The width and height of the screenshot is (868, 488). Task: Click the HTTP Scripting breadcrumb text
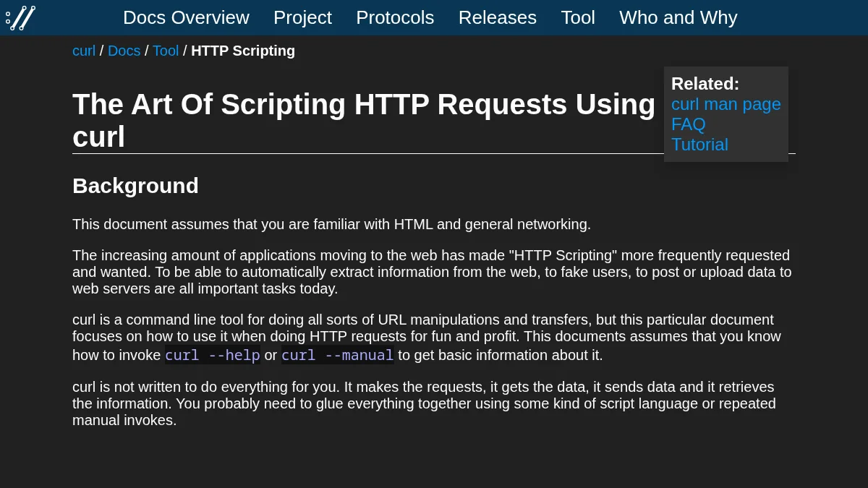pyautogui.click(x=243, y=51)
